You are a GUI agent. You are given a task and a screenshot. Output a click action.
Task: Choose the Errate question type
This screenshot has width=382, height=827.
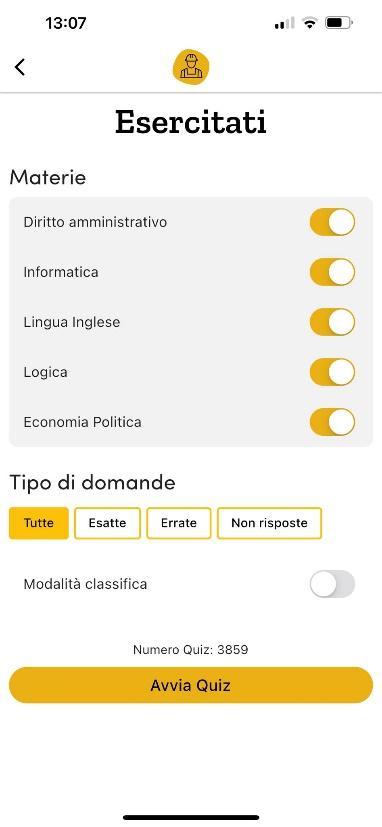point(179,523)
